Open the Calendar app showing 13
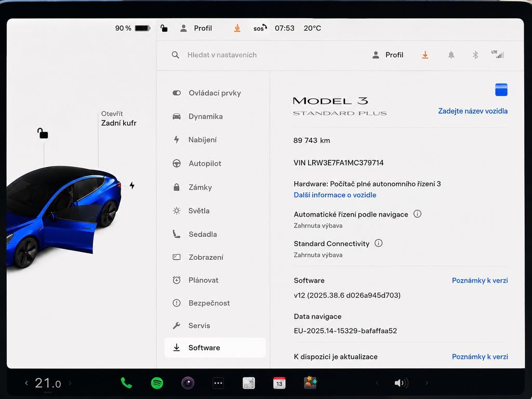The height and width of the screenshot is (399, 532). [279, 383]
